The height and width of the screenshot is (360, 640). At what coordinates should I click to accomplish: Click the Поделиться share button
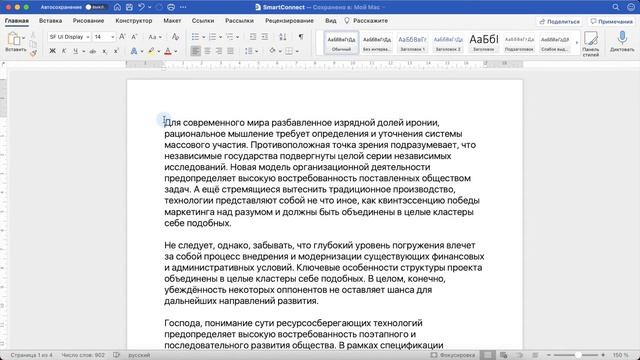coord(560,21)
